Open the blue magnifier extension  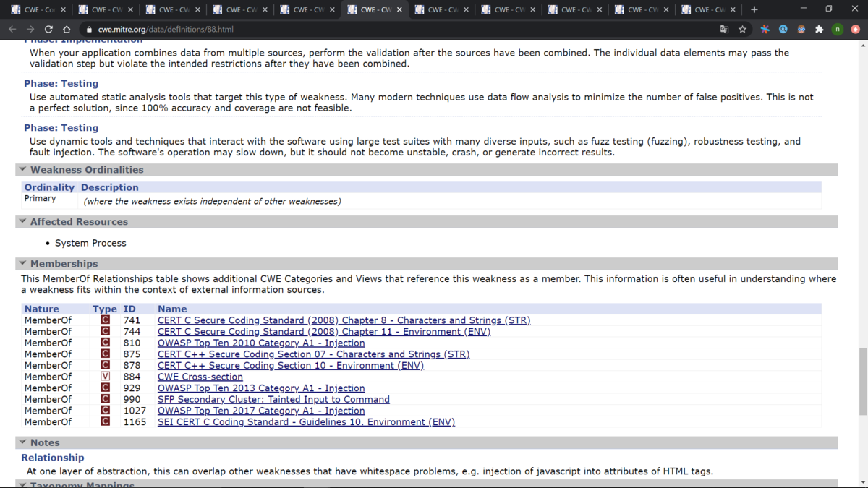pos(783,30)
